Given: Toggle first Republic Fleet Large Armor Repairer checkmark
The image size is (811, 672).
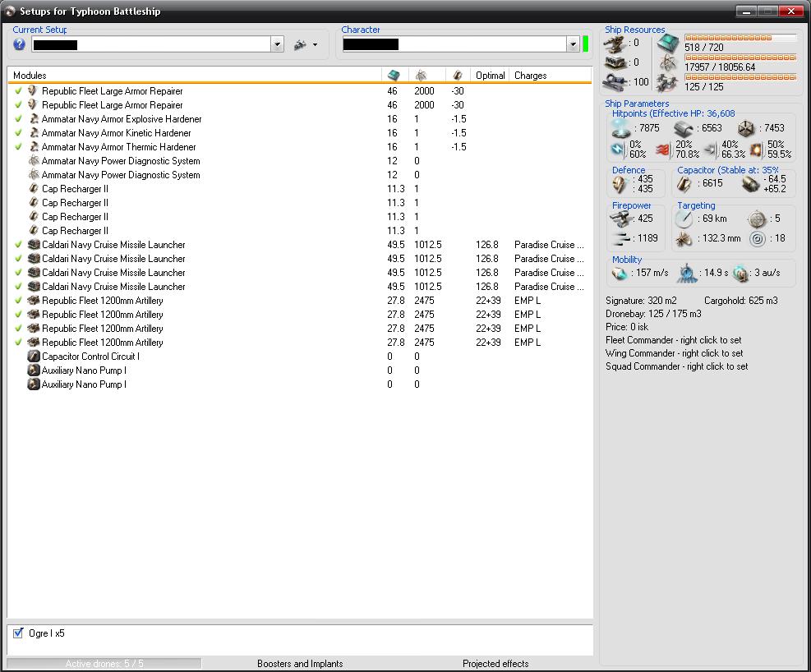Looking at the screenshot, I should pos(19,90).
